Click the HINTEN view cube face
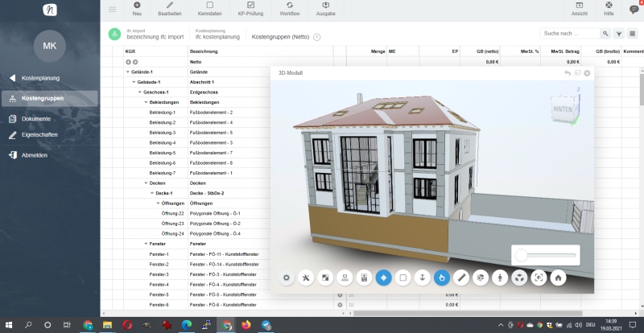Screen dimensions: 644x333 562,108
